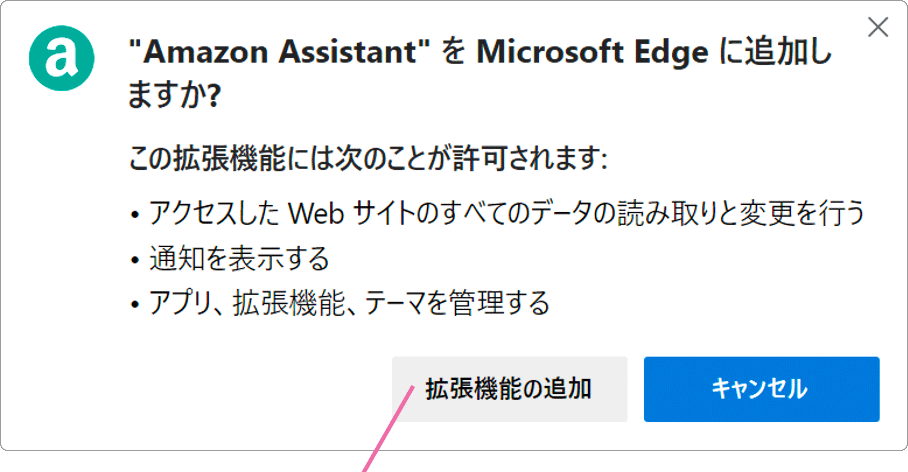Image resolution: width=908 pixels, height=472 pixels.
Task: Click the この拡張機能には次のことが許可されます heading
Action: tap(368, 158)
